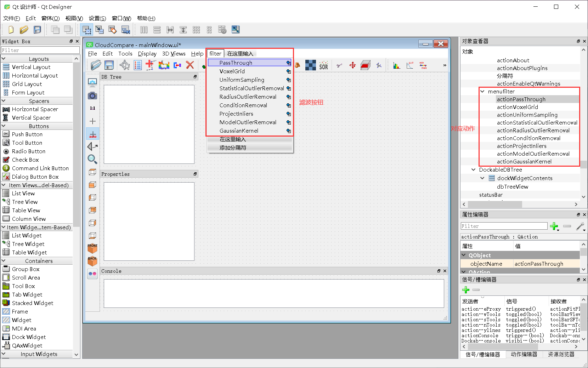Click the New form toolbar icon
Screen dimensions: 588x368
pyautogui.click(x=11, y=30)
